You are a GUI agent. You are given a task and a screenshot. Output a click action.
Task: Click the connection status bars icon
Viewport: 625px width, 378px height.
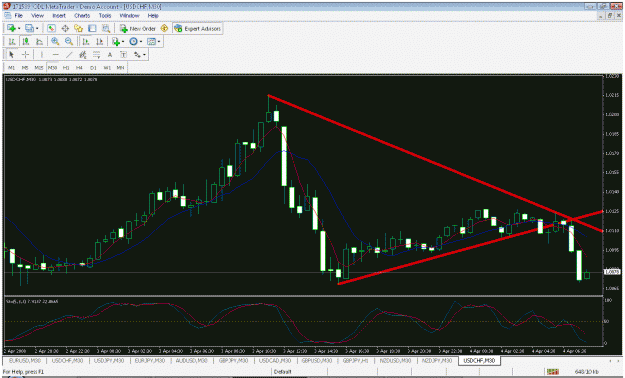tap(552, 371)
